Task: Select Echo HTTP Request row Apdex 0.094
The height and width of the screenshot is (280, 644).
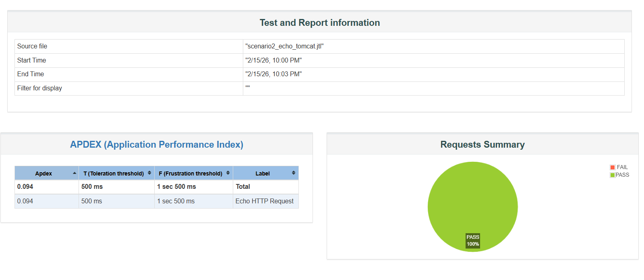Action: pyautogui.click(x=47, y=201)
